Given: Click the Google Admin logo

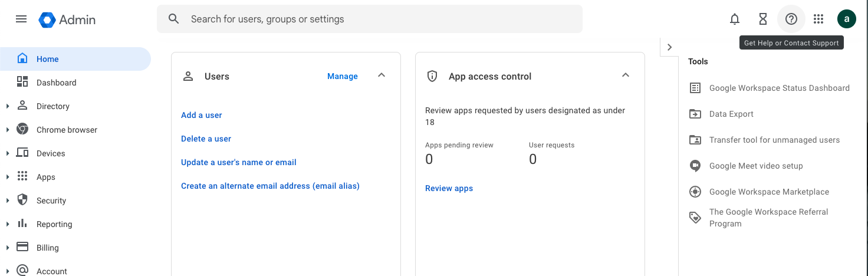Looking at the screenshot, I should (67, 19).
